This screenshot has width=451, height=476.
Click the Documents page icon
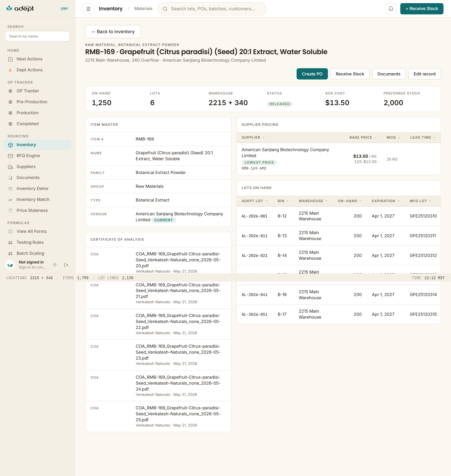pyautogui.click(x=10, y=178)
